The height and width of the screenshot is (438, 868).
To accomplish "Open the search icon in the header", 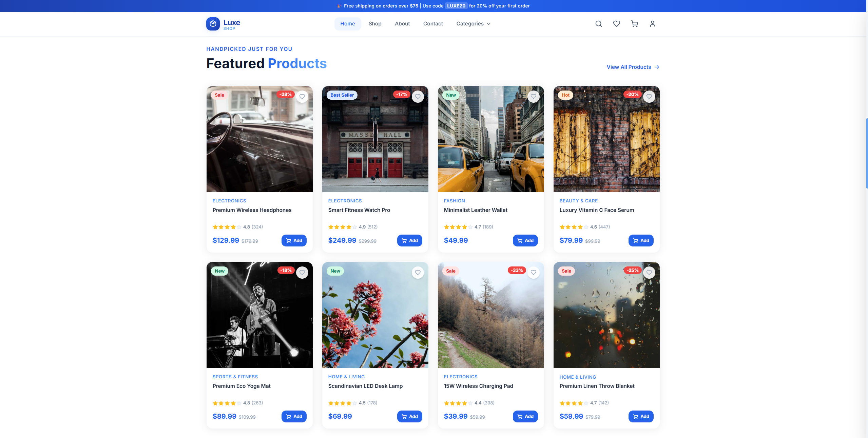I will click(598, 24).
